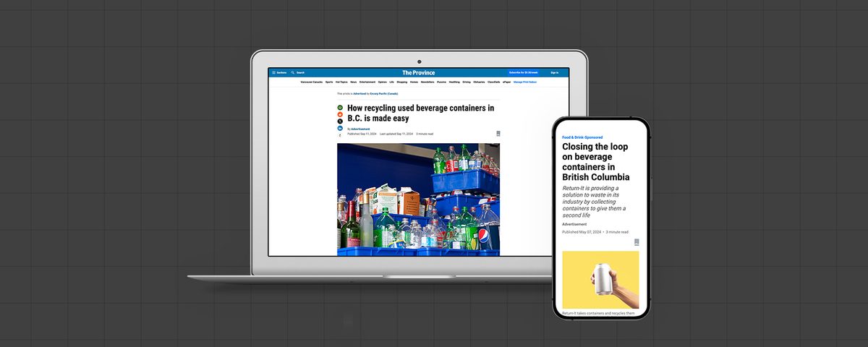Open the ePaper nav item
Screen dimensions: 868x347
click(x=507, y=82)
